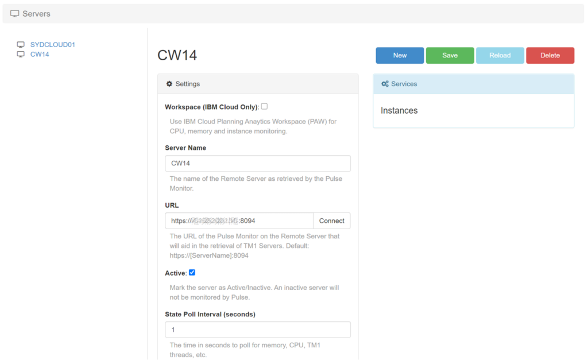Click the cogs icon in Services header
This screenshot has height=364, width=588.
[385, 84]
